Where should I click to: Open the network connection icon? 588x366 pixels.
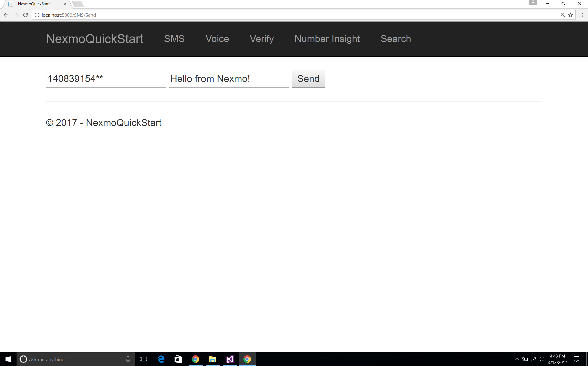[x=533, y=359]
